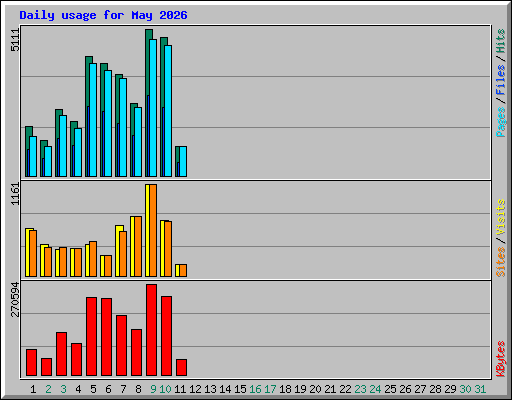Select day label "18"
This screenshot has width=512, height=400.
[x=285, y=389]
